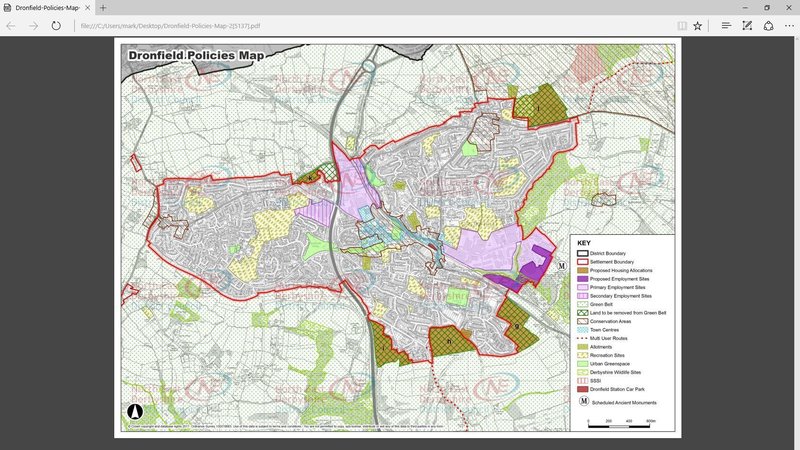The height and width of the screenshot is (450, 800).
Task: Click the KEY heading in legend
Action: coord(584,243)
